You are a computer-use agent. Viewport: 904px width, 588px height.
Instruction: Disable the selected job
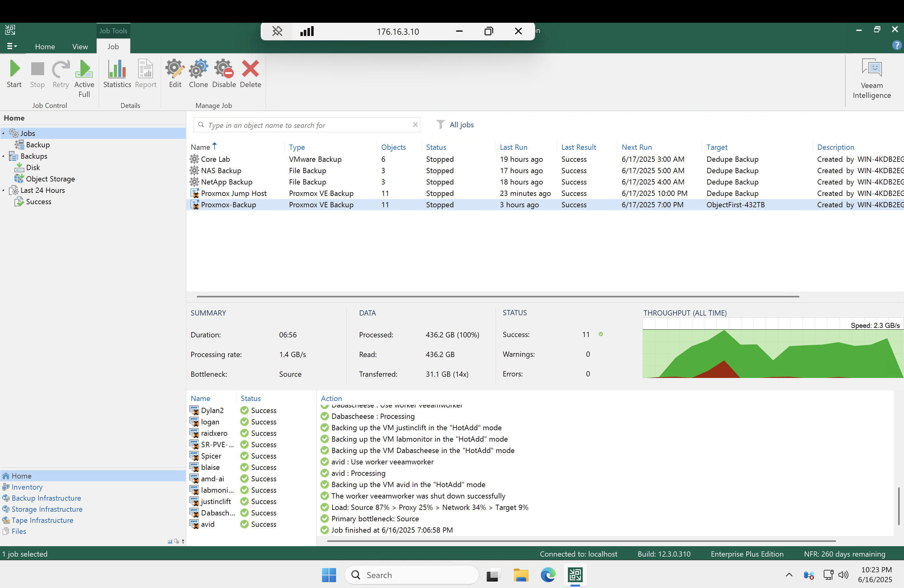(224, 74)
